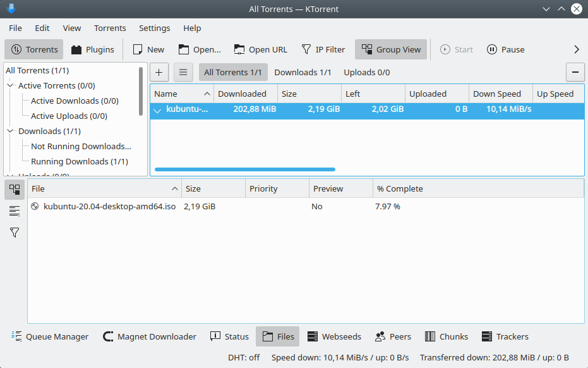Open the Queue Manager panel
Screen dimensions: 588x368
(49, 336)
